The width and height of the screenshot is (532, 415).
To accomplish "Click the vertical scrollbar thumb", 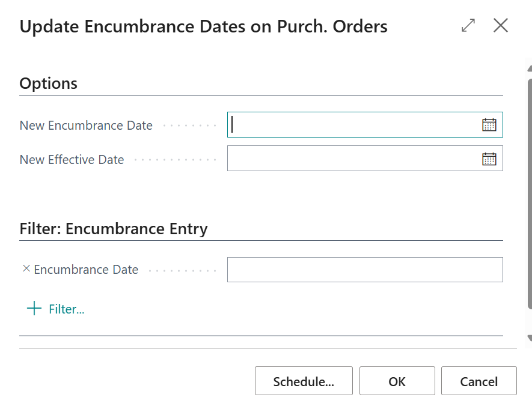I will point(530,194).
